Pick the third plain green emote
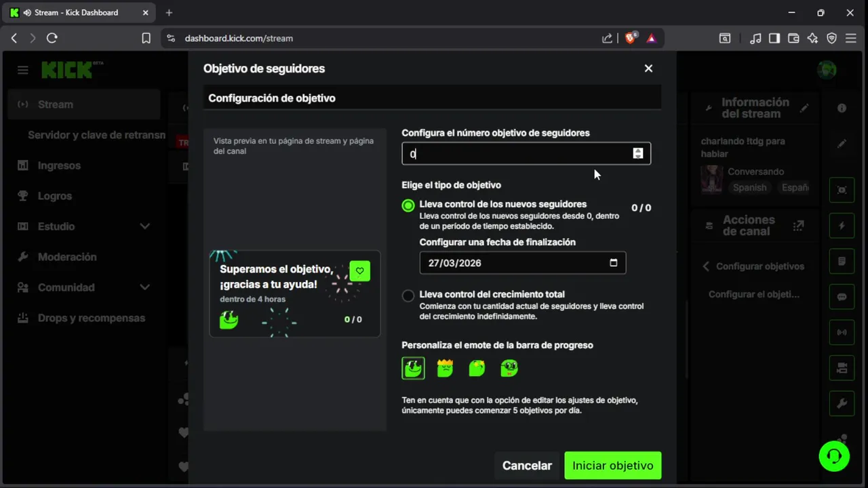Viewport: 868px width, 488px height. [x=477, y=368]
